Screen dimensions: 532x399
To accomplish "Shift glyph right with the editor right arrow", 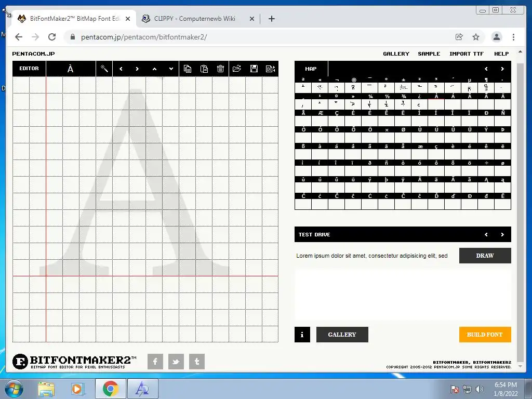I will (137, 69).
